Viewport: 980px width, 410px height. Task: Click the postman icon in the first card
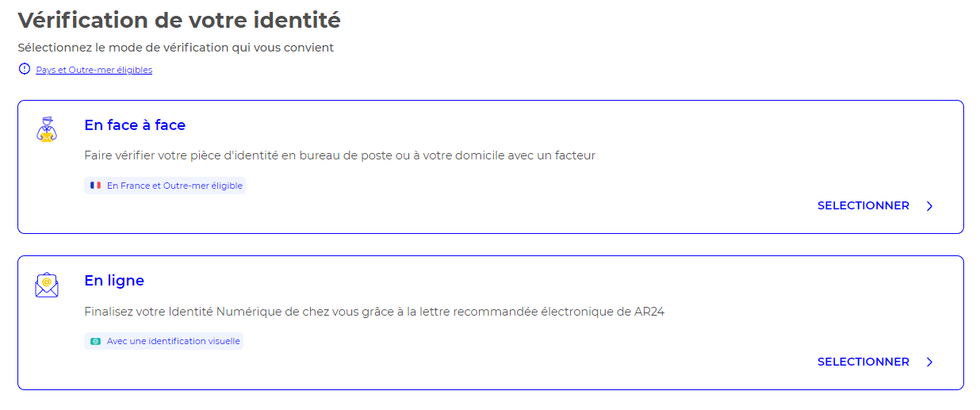(x=47, y=129)
